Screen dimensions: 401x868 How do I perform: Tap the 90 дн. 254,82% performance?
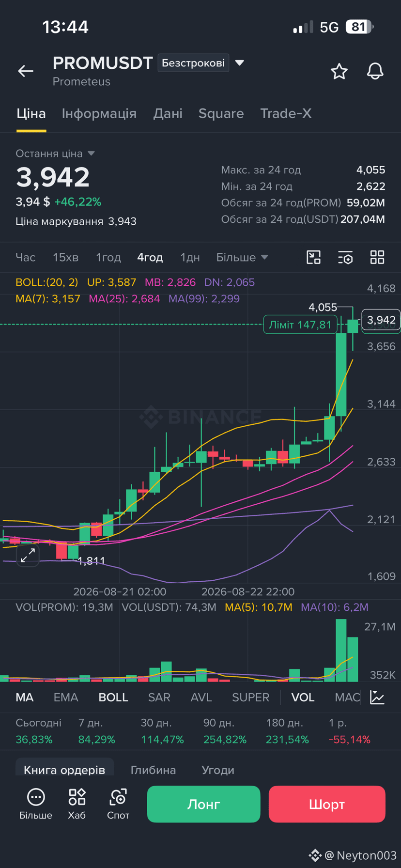tap(225, 731)
